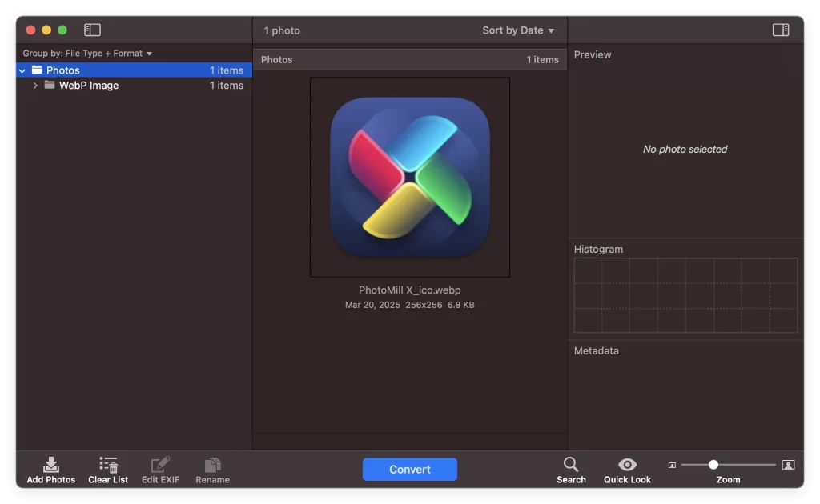Click the Zoom slider handle
Screen dimensions: 820x504
(713, 465)
